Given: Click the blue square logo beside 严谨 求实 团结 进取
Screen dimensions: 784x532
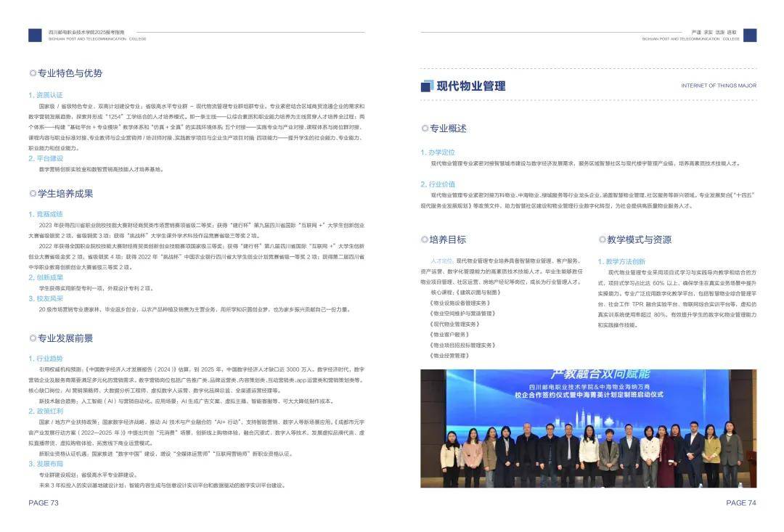Looking at the screenshot, I should click(749, 36).
